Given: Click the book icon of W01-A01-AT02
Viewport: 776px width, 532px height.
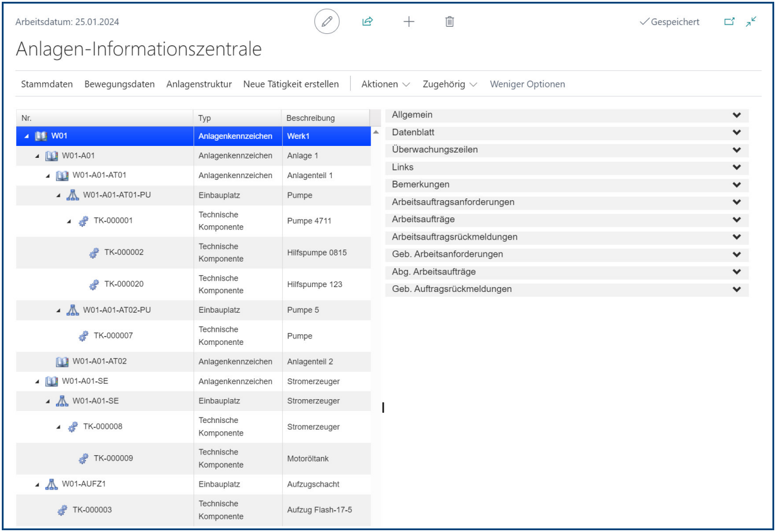Looking at the screenshot, I should [x=63, y=362].
